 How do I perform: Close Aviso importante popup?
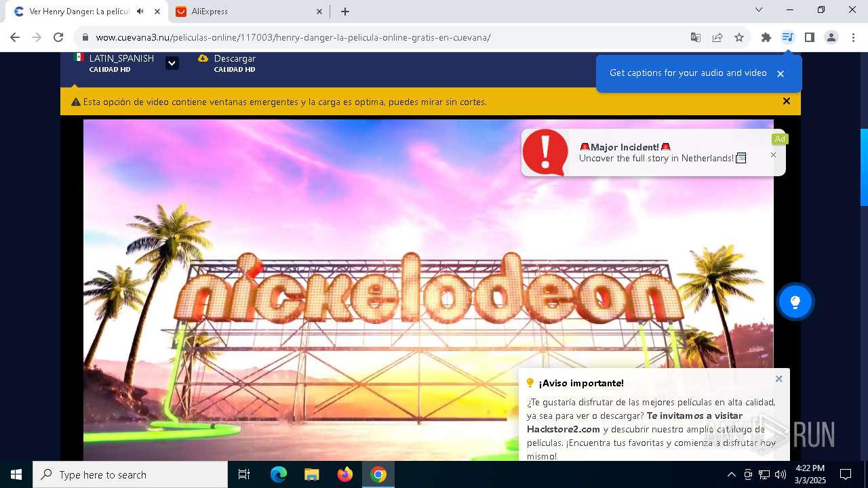[x=778, y=379]
